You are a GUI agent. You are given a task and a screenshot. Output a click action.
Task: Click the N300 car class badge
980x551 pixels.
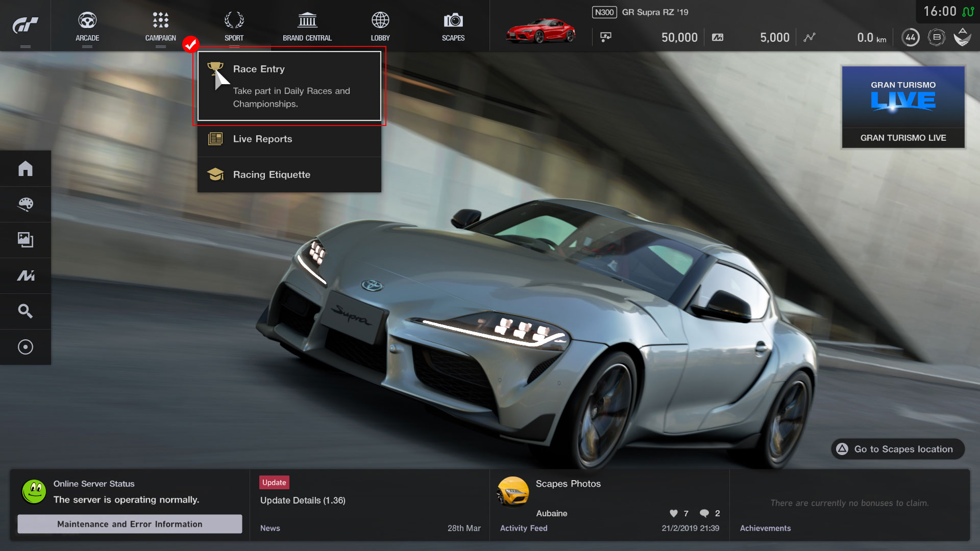pos(604,12)
